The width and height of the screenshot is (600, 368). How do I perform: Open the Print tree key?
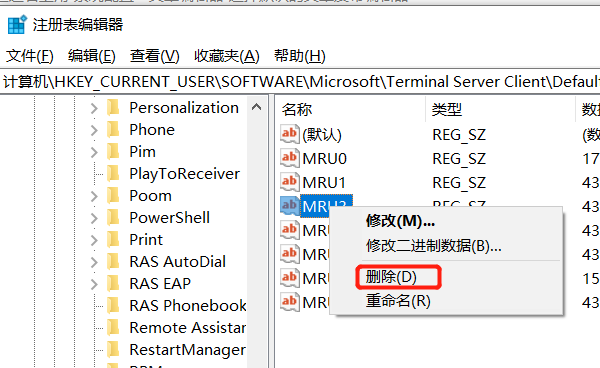(x=146, y=240)
